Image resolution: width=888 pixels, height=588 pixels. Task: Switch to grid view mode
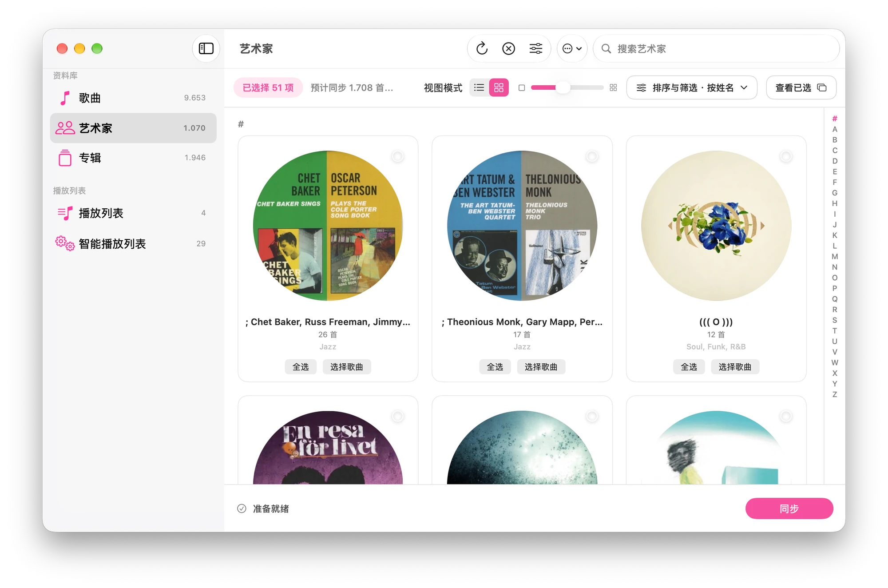point(499,87)
